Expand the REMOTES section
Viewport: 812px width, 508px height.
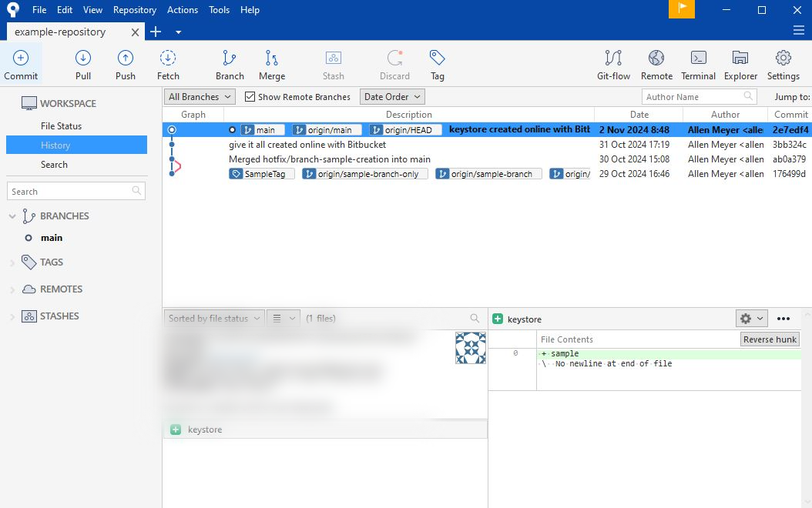pyautogui.click(x=12, y=289)
